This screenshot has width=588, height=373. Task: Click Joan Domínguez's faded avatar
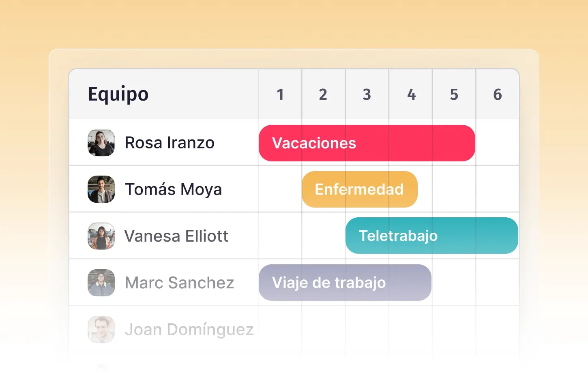point(101,329)
